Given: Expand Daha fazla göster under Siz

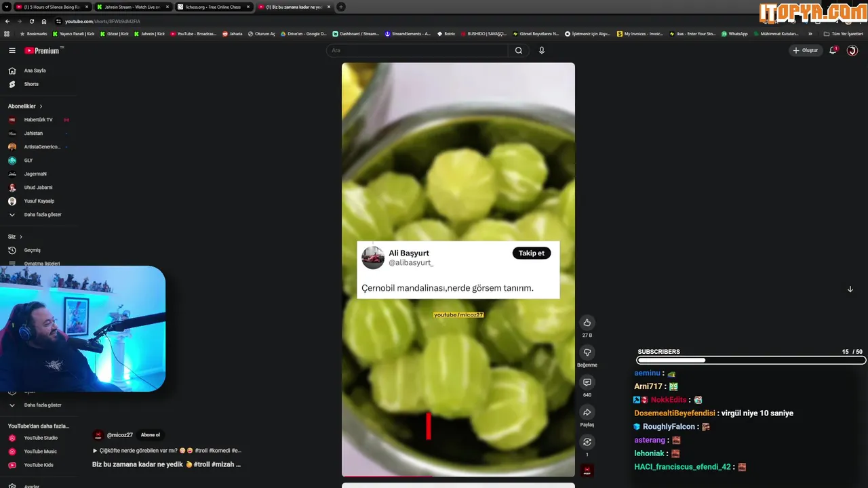Looking at the screenshot, I should click(42, 405).
